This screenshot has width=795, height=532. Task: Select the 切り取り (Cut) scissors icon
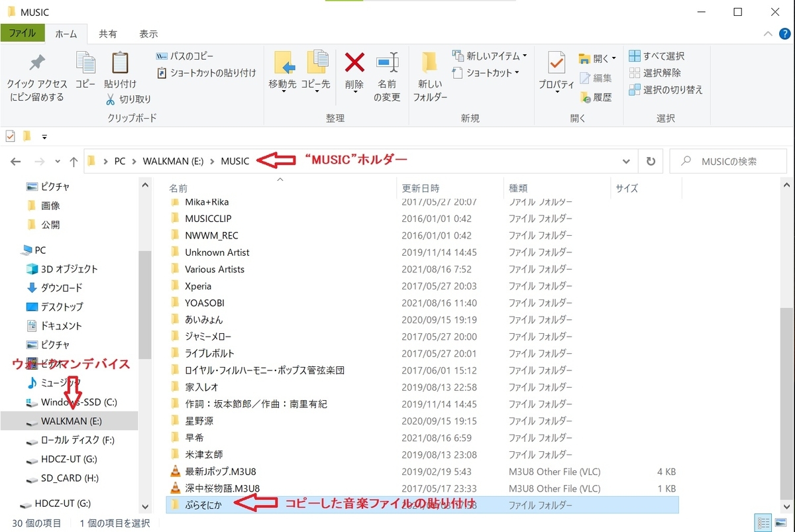tap(109, 98)
